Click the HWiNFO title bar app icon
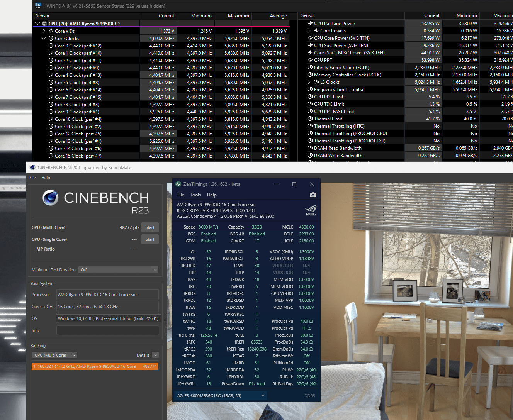513x420 pixels. 38,6
